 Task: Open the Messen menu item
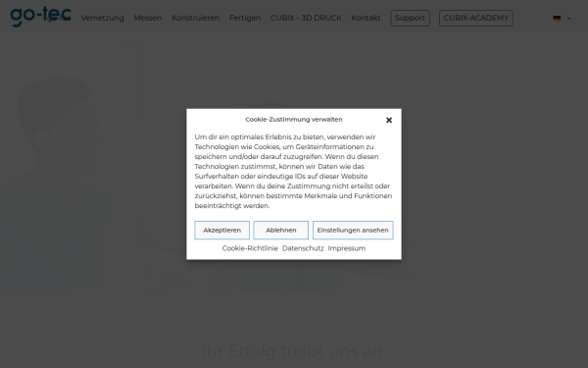click(x=148, y=18)
